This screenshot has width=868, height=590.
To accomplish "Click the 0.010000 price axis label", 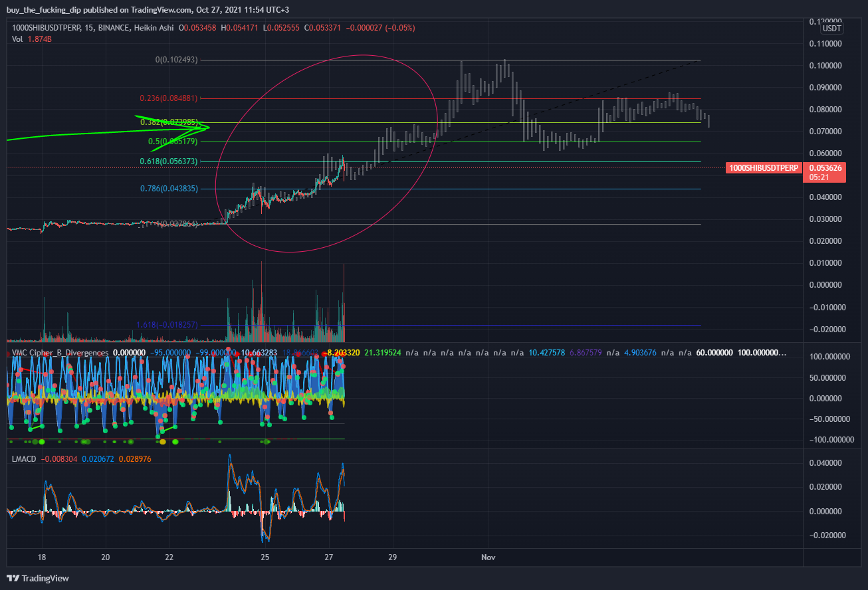I will click(x=825, y=262).
